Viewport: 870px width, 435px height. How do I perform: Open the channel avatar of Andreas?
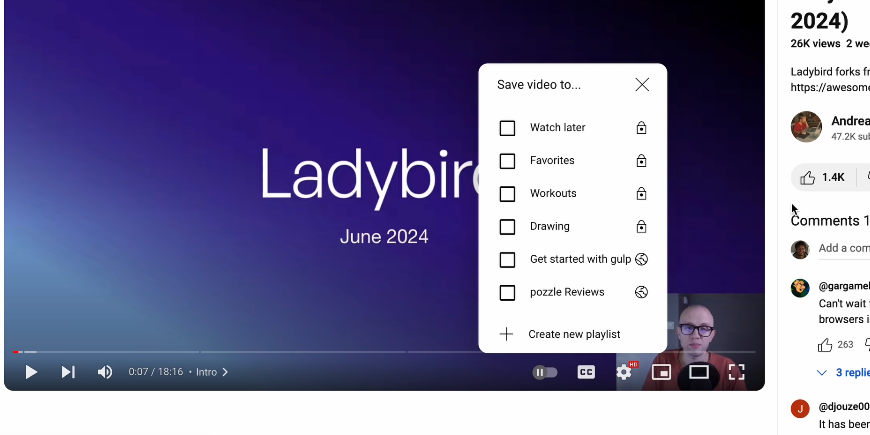pyautogui.click(x=806, y=127)
